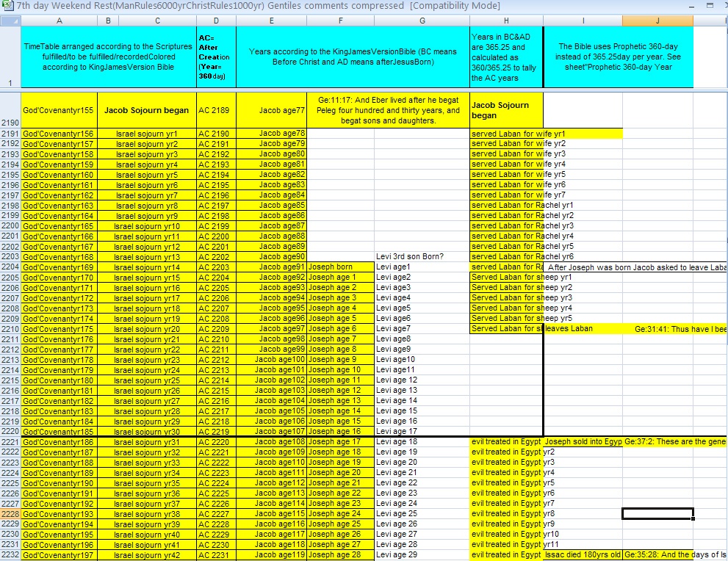Image resolution: width=728 pixels, height=561 pixels.
Task: Select column G header
Action: (422, 21)
